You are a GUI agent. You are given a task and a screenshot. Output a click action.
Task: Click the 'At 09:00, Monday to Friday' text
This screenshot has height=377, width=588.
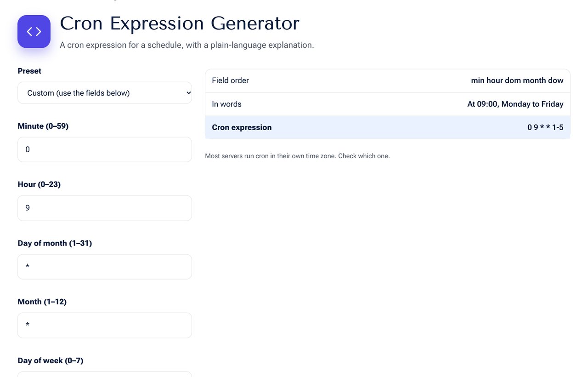point(515,104)
